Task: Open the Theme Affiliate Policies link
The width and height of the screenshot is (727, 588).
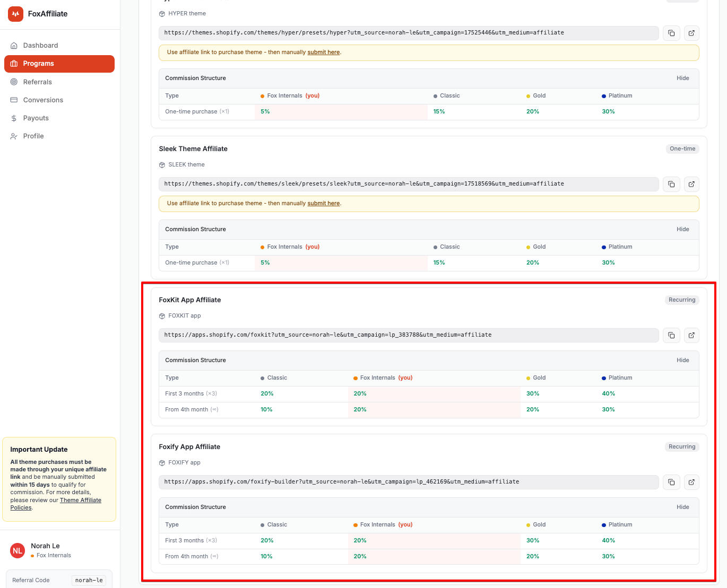Action: [x=56, y=504]
